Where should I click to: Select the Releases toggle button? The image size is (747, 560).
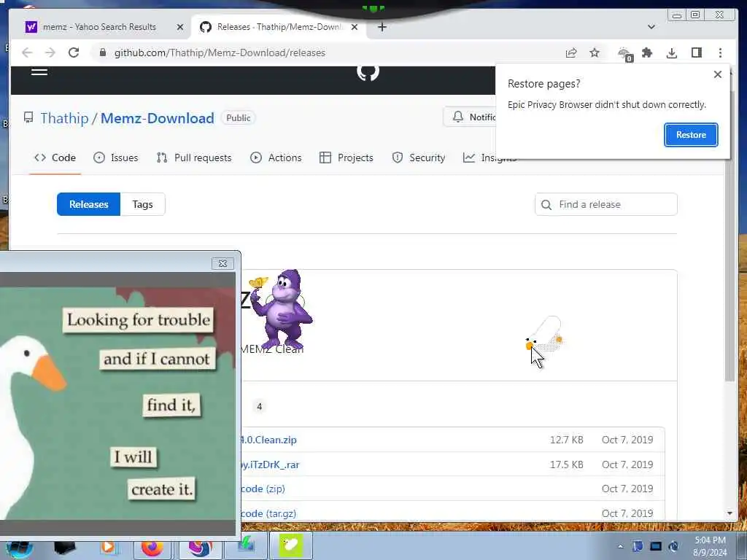(88, 204)
